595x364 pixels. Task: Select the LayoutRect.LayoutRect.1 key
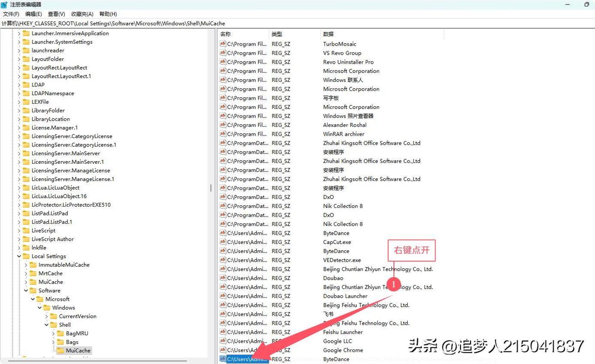pyautogui.click(x=61, y=76)
